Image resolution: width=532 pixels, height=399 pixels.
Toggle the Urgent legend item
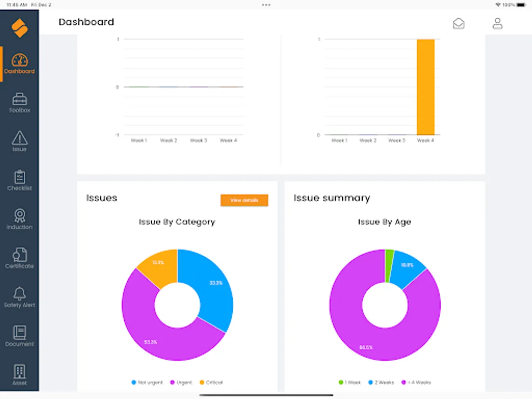tap(181, 382)
